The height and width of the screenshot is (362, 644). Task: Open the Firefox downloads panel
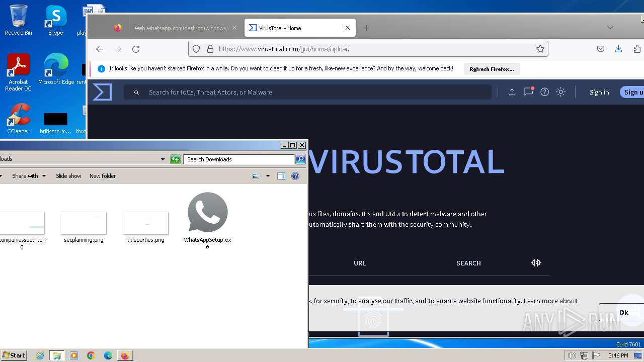tap(619, 49)
